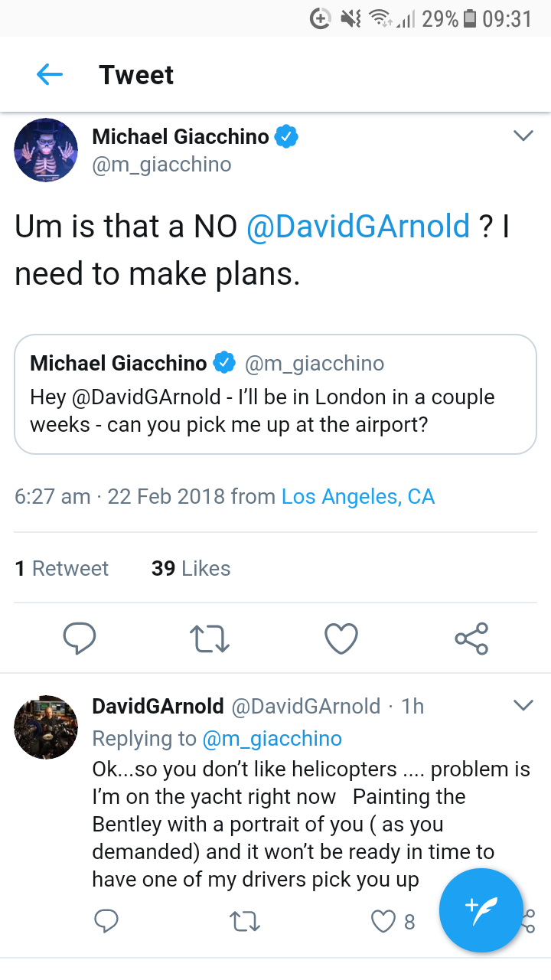View the 1 Retweet list
Image resolution: width=551 pixels, height=980 pixels.
(x=61, y=568)
